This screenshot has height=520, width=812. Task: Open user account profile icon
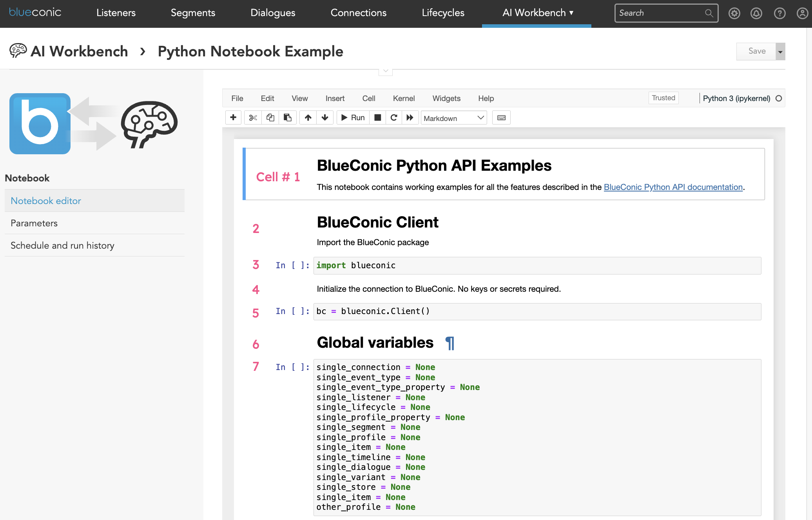click(802, 13)
